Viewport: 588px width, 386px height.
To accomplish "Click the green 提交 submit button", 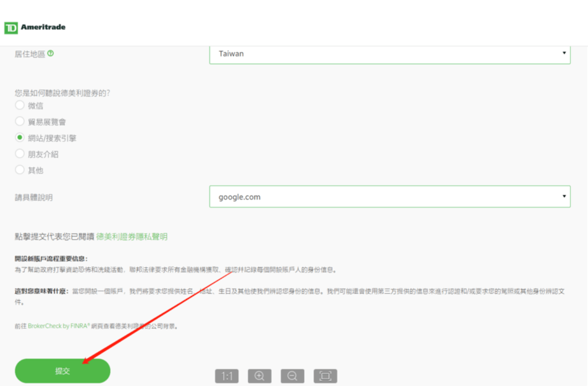I will [62, 371].
